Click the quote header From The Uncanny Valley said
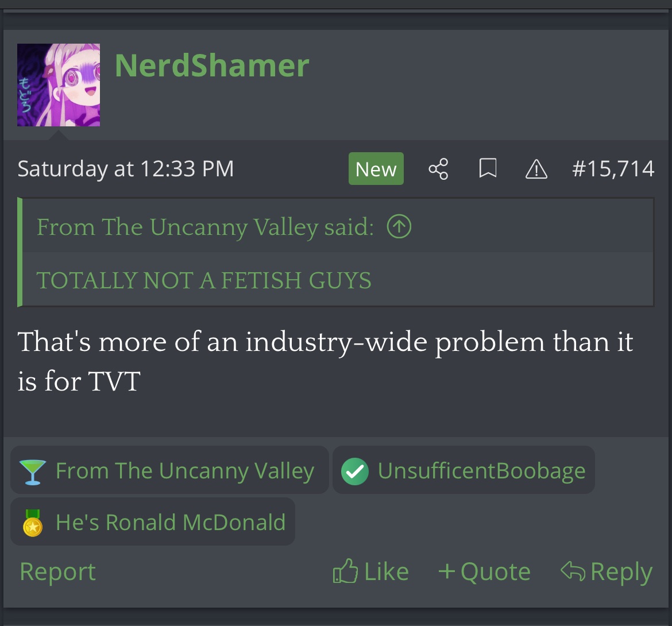Viewport: 672px width, 626px height. click(x=205, y=227)
